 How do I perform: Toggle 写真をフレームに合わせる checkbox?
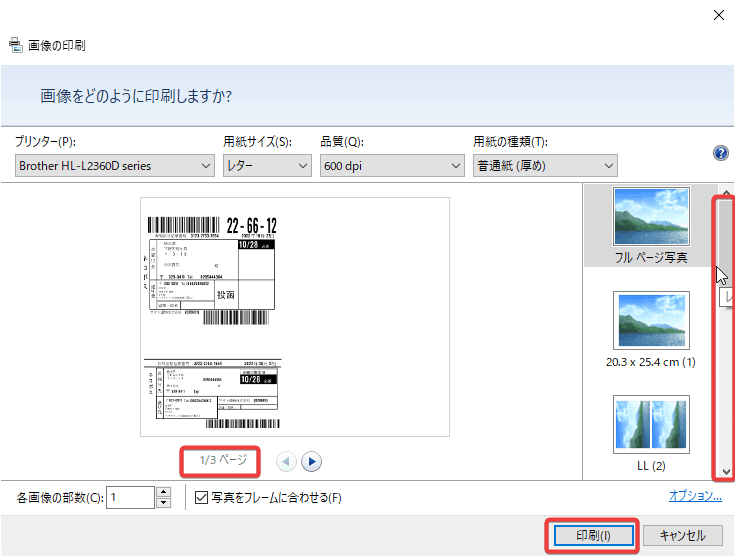201,497
